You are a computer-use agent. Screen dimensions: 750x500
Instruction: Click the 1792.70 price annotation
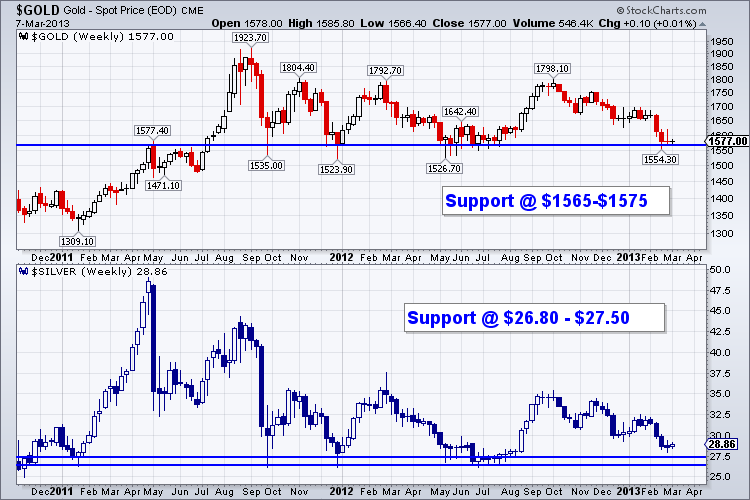385,70
